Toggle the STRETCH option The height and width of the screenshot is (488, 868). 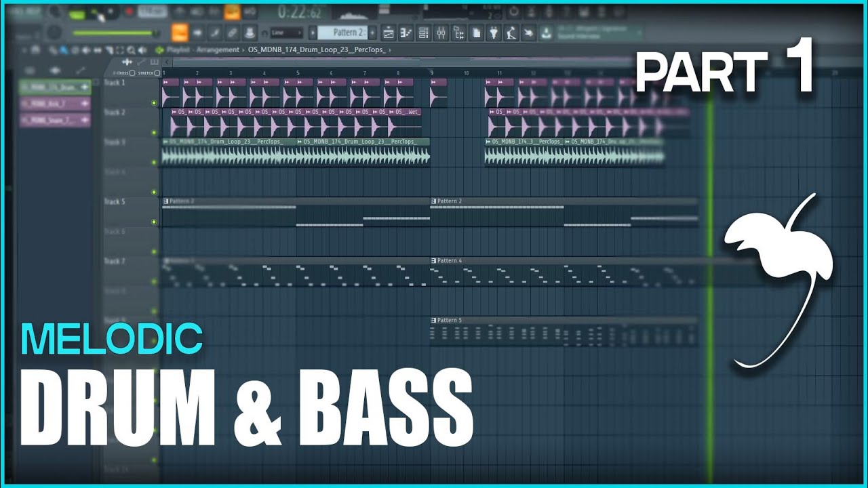(157, 73)
